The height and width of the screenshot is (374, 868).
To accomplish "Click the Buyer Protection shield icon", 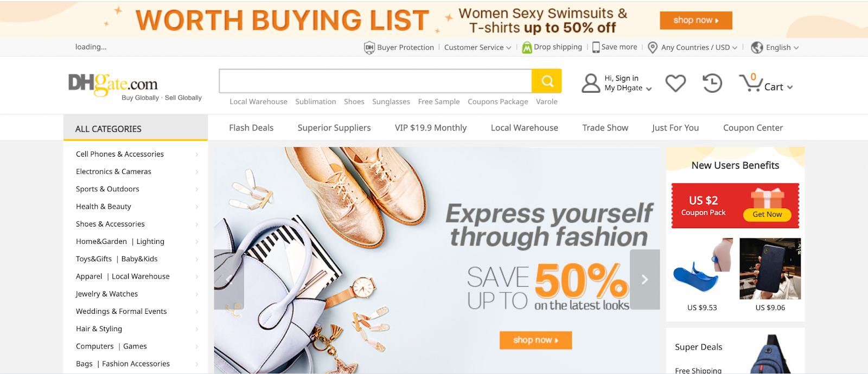I will click(369, 48).
